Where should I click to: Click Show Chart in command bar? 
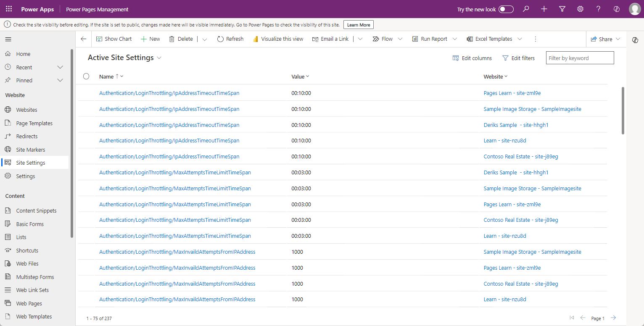point(114,39)
